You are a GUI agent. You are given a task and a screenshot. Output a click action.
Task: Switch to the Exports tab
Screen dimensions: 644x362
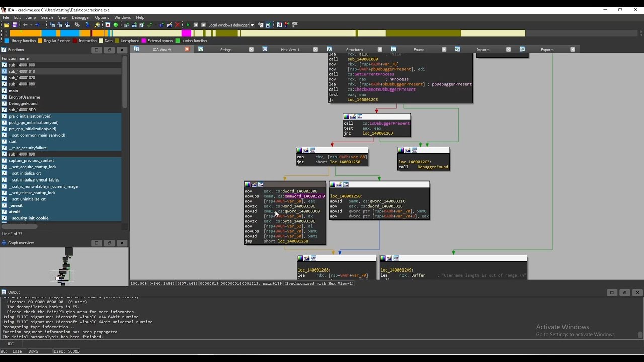point(547,50)
